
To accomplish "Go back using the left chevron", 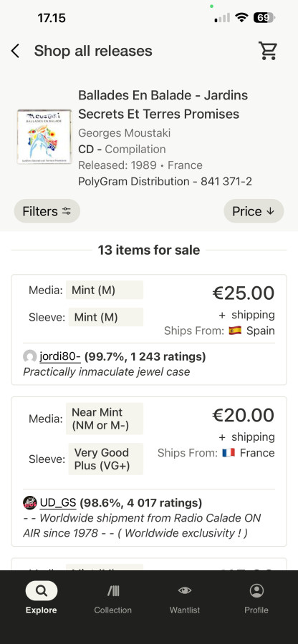I will [15, 52].
